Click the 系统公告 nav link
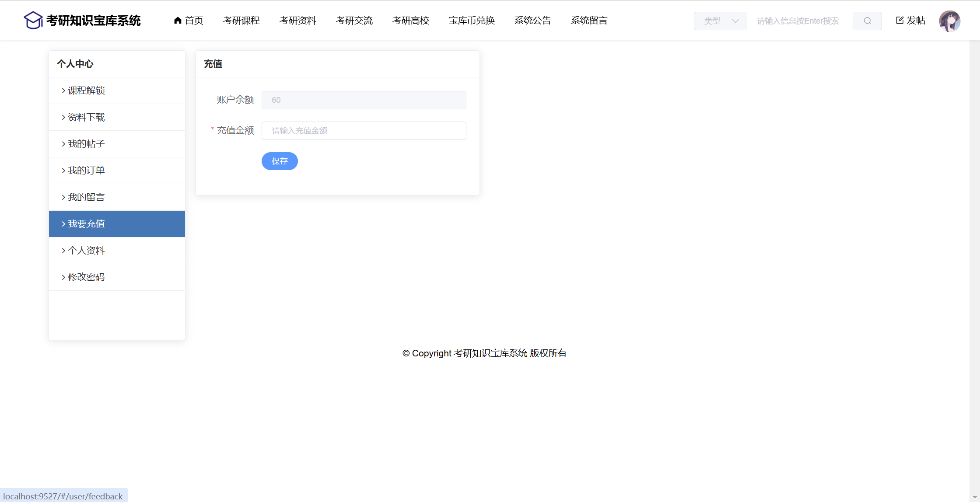980x502 pixels. [532, 21]
